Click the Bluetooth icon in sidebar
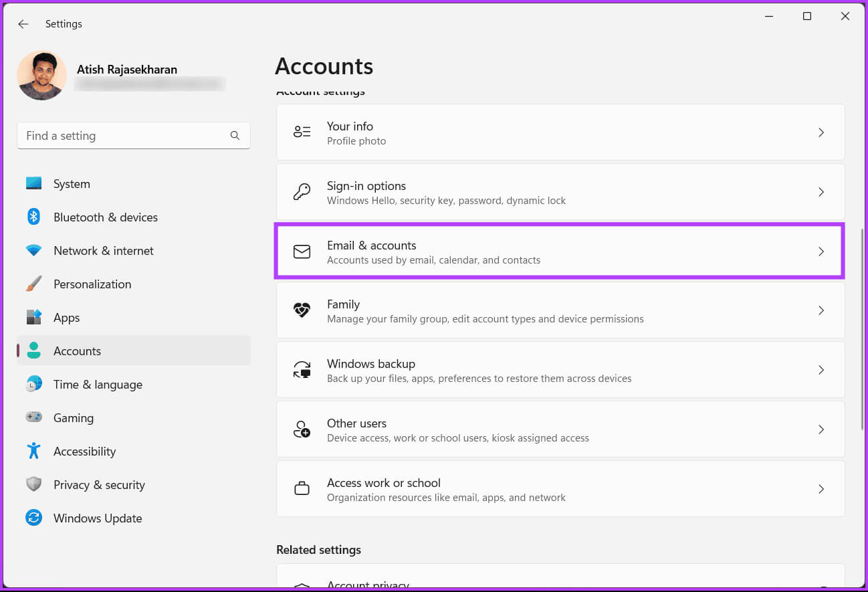Viewport: 868px width, 592px height. (33, 217)
